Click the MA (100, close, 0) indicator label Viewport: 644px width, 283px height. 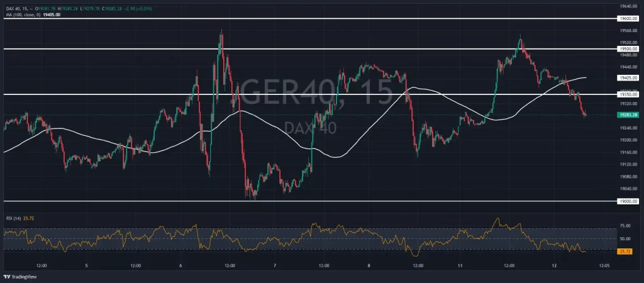(23, 15)
